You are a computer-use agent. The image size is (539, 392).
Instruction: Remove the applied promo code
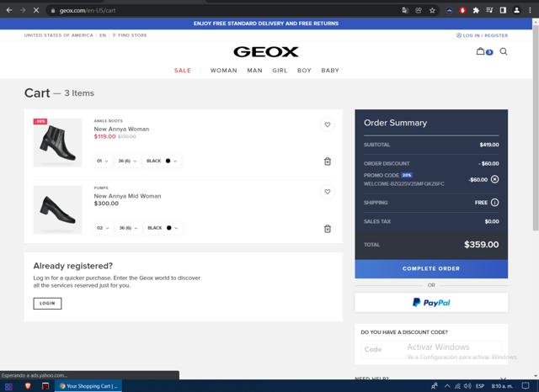coord(494,179)
